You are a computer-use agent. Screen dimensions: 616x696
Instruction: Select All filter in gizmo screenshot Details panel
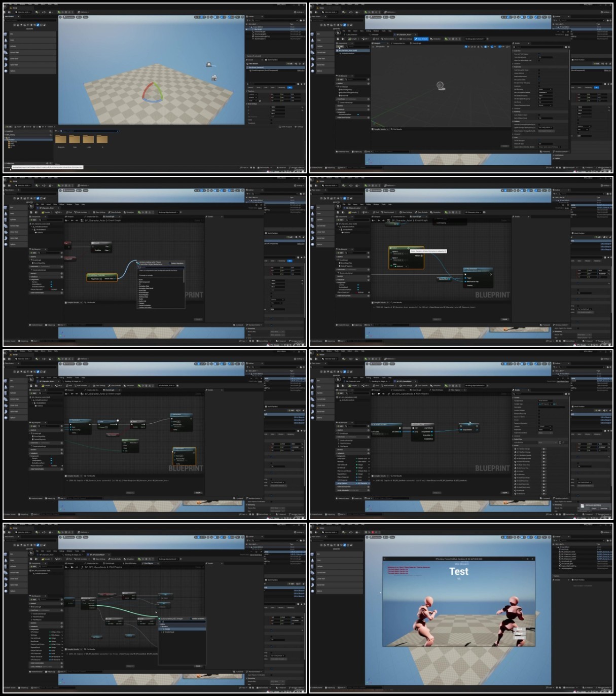click(289, 87)
